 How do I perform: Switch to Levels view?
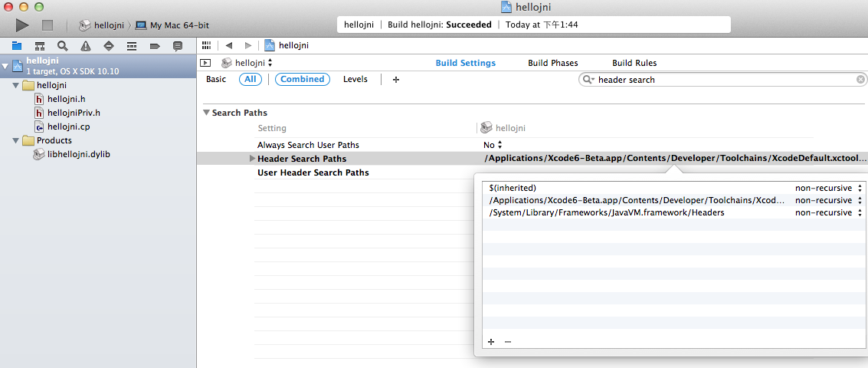(355, 79)
